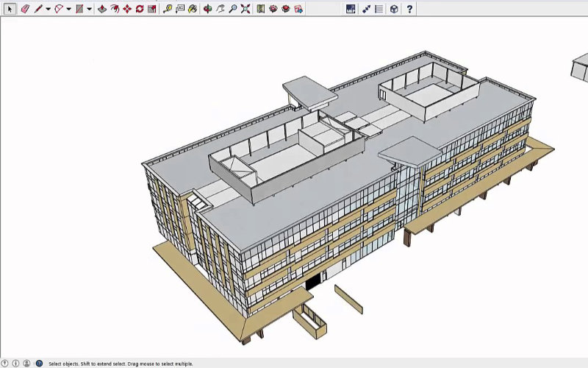The height and width of the screenshot is (368, 588).
Task: Select the Move tool with red arrows
Action: [x=127, y=9]
